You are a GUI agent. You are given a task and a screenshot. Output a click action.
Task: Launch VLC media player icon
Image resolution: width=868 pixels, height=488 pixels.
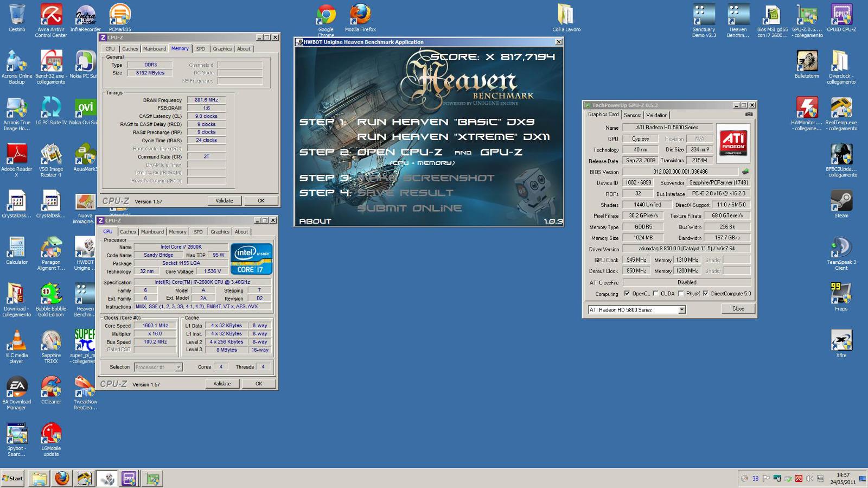[x=17, y=347]
